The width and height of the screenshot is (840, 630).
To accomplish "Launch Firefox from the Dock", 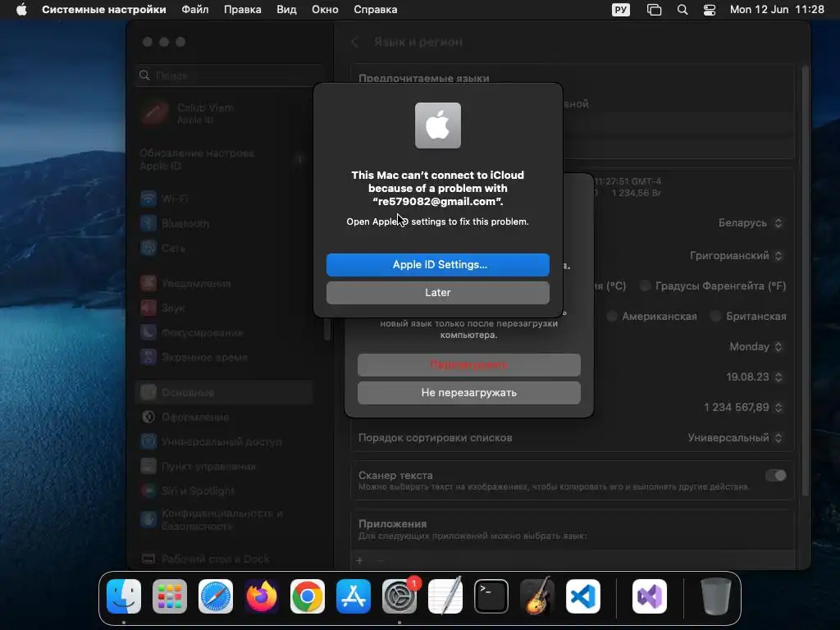I will pos(262,596).
